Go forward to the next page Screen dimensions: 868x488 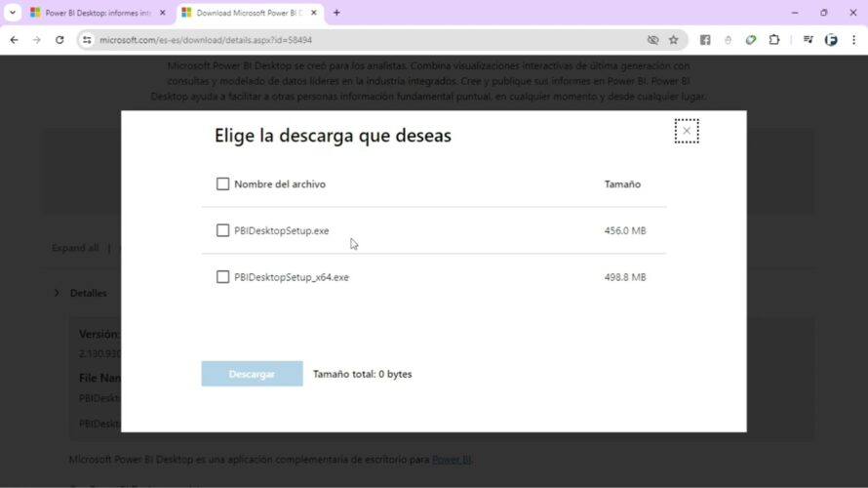pos(36,40)
